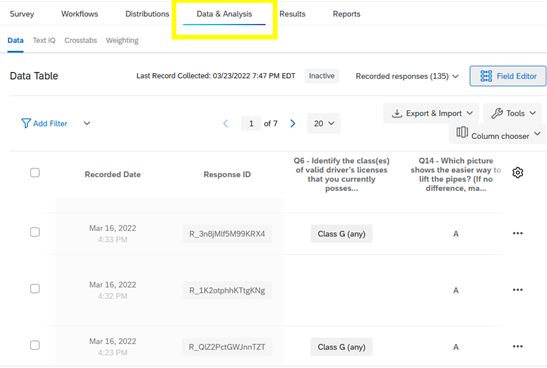Screen dimensions: 547x368
Task: Click the Q6 driver's licenses column header
Action: tap(342, 174)
